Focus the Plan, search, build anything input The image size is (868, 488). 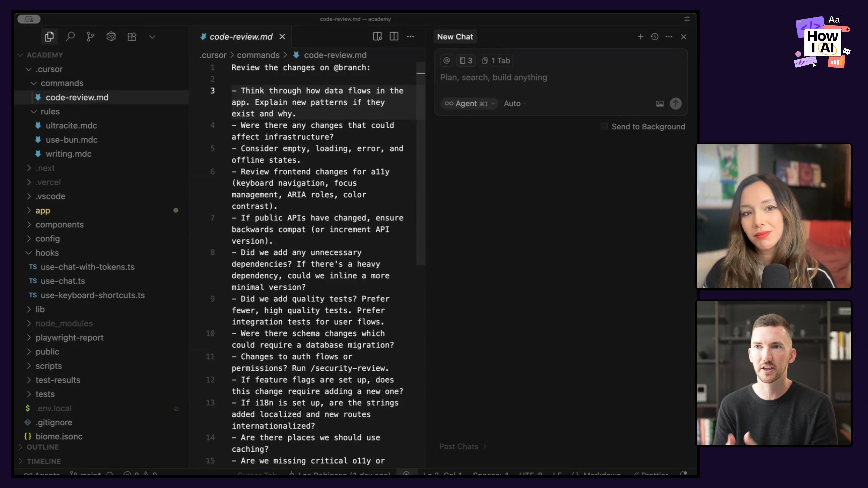coord(561,78)
